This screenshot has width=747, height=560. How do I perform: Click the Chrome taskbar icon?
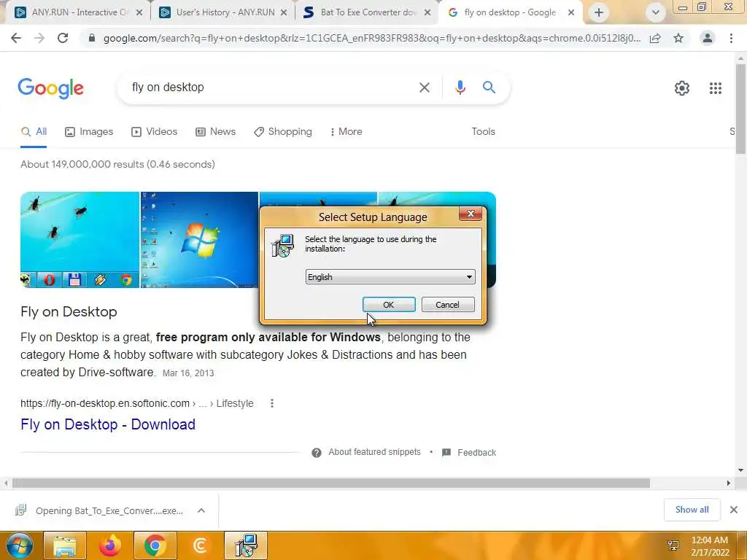point(155,545)
